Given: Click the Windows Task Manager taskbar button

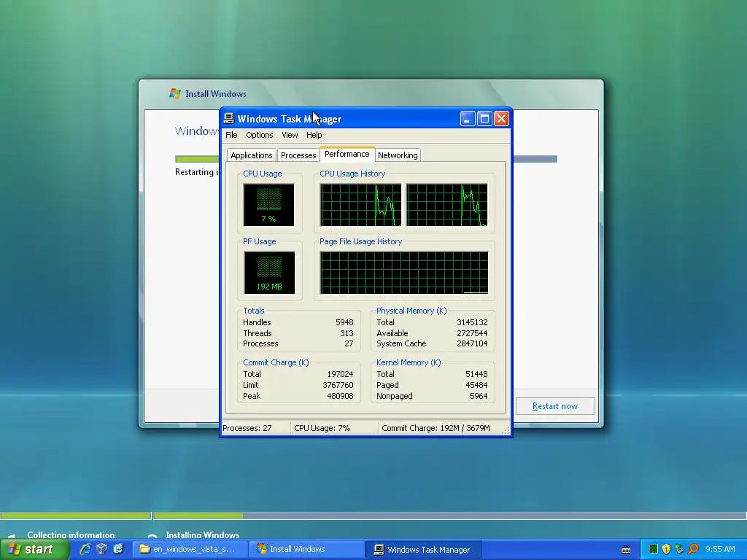Looking at the screenshot, I should (x=424, y=549).
